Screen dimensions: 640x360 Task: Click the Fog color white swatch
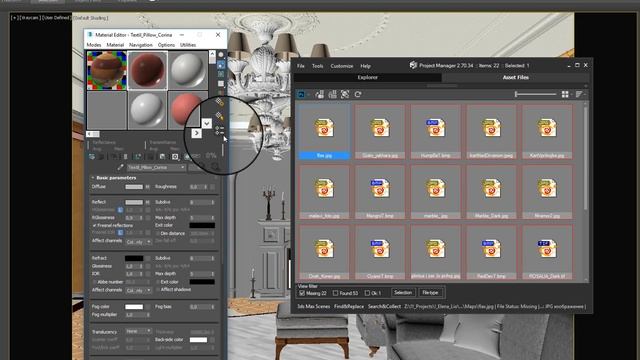point(134,307)
